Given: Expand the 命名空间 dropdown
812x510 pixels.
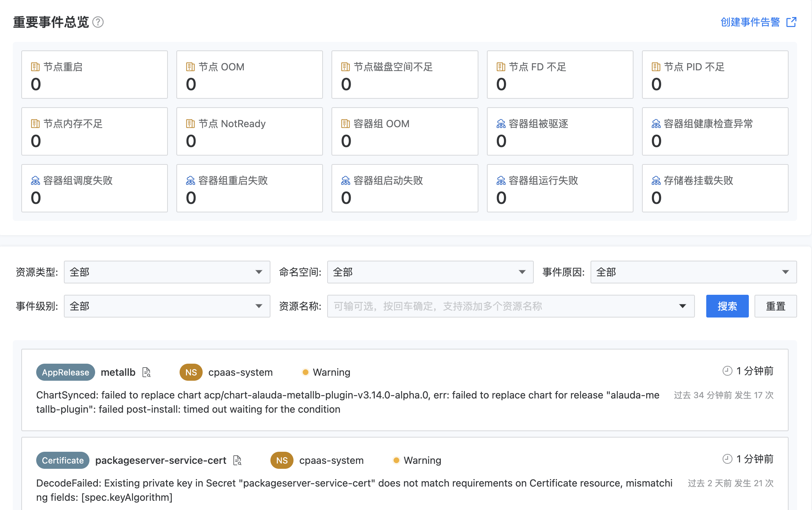Looking at the screenshot, I should point(430,272).
